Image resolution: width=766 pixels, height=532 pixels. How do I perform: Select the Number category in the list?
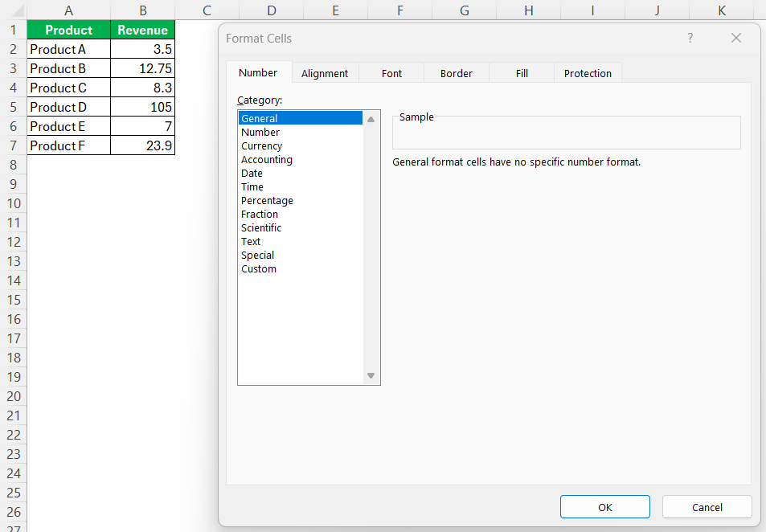pyautogui.click(x=301, y=132)
